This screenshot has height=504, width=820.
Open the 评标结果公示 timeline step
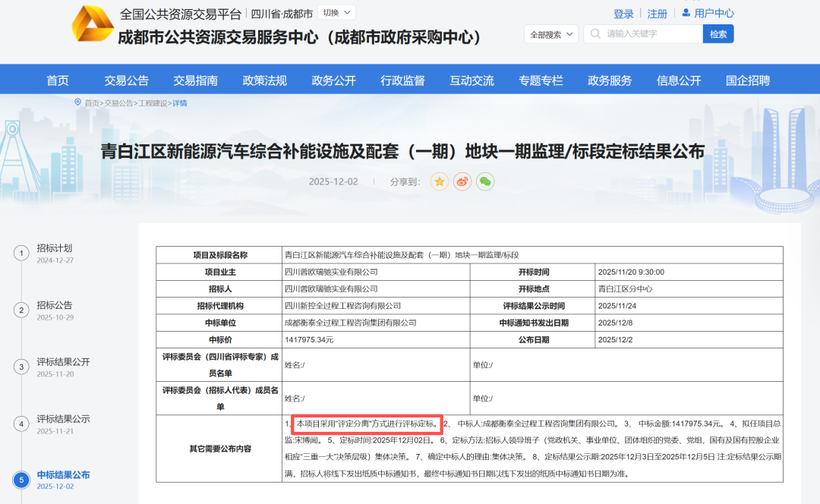click(x=63, y=419)
